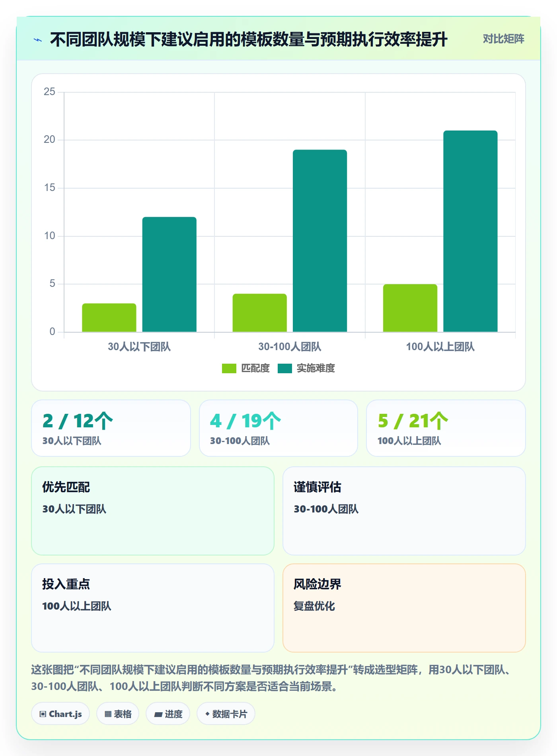Click the progress icon in 进度 tag
Image resolution: width=557 pixels, height=756 pixels.
coord(158,714)
